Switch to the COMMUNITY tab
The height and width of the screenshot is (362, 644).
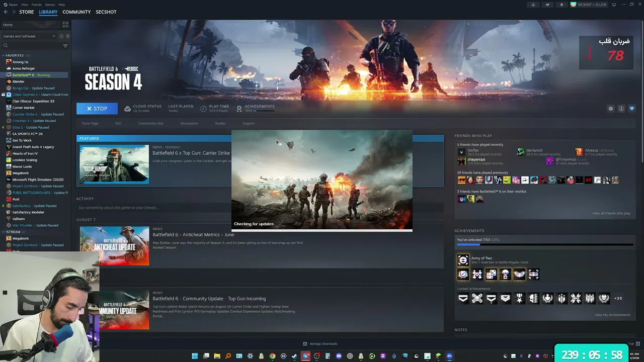pos(76,12)
